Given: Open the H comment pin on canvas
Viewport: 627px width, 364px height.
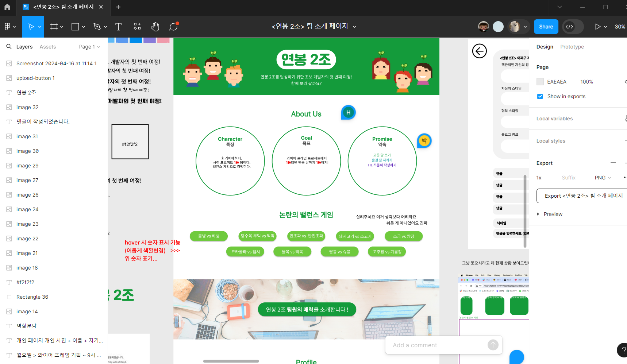Looking at the screenshot, I should click(x=349, y=112).
